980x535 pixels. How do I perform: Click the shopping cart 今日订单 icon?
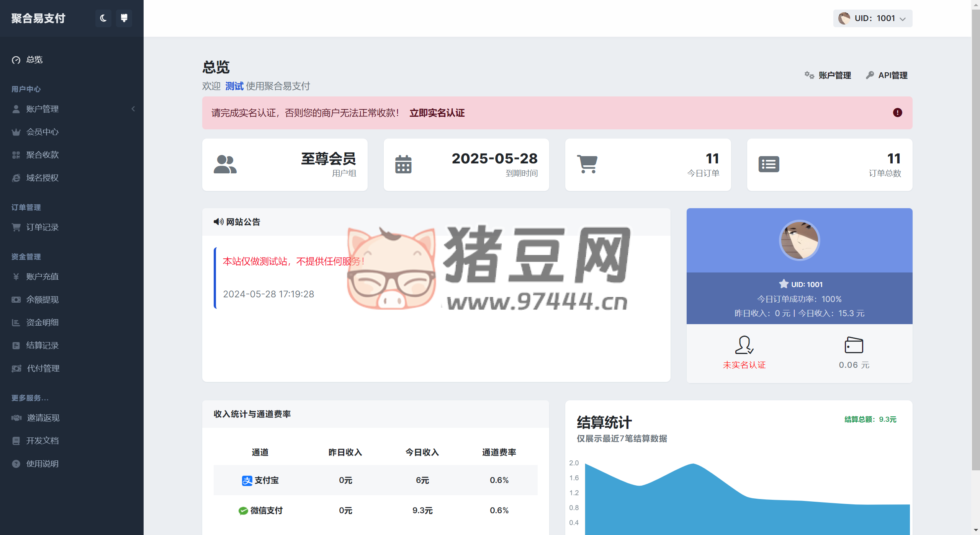[587, 164]
